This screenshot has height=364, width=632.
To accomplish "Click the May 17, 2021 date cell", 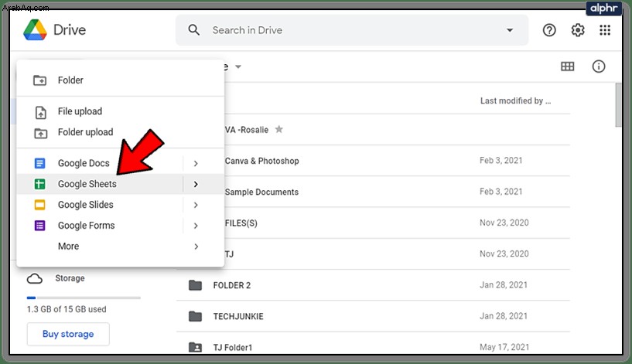I will click(504, 347).
